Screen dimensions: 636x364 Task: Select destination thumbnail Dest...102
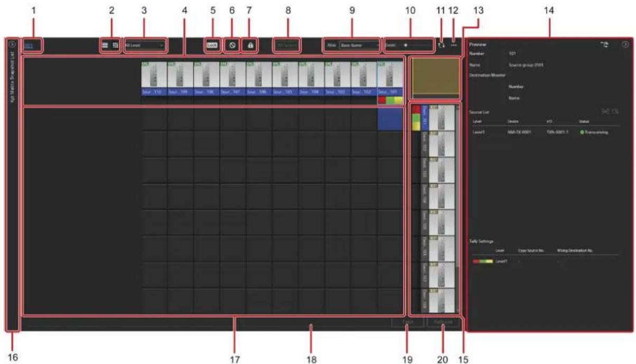(x=442, y=144)
